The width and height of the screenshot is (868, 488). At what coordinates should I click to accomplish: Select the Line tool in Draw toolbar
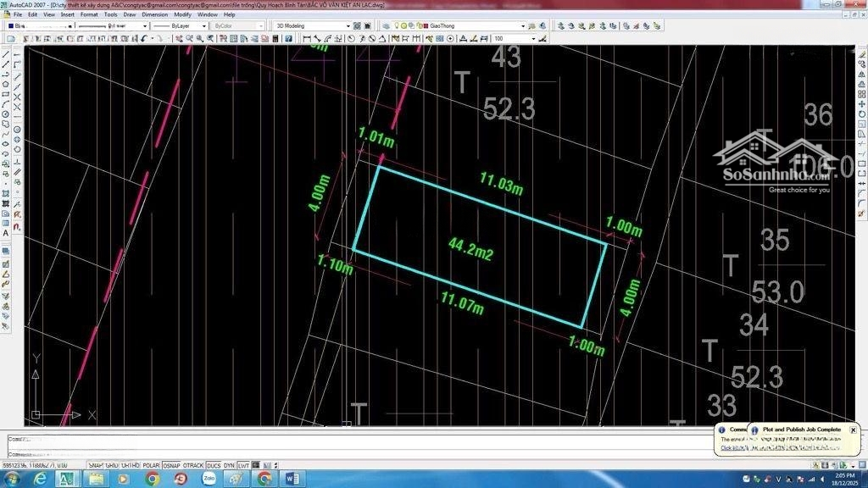pyautogui.click(x=6, y=54)
